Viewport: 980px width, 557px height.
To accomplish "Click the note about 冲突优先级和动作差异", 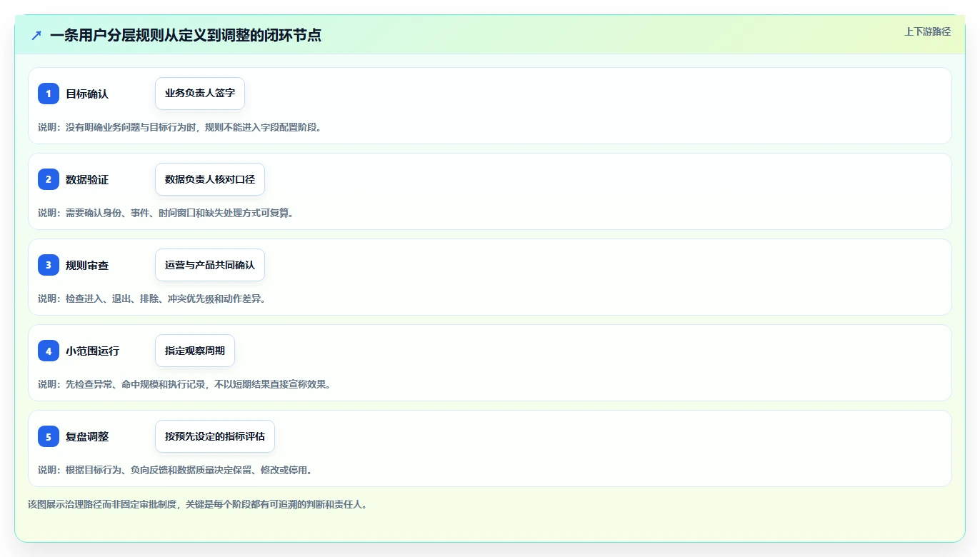I will (152, 298).
